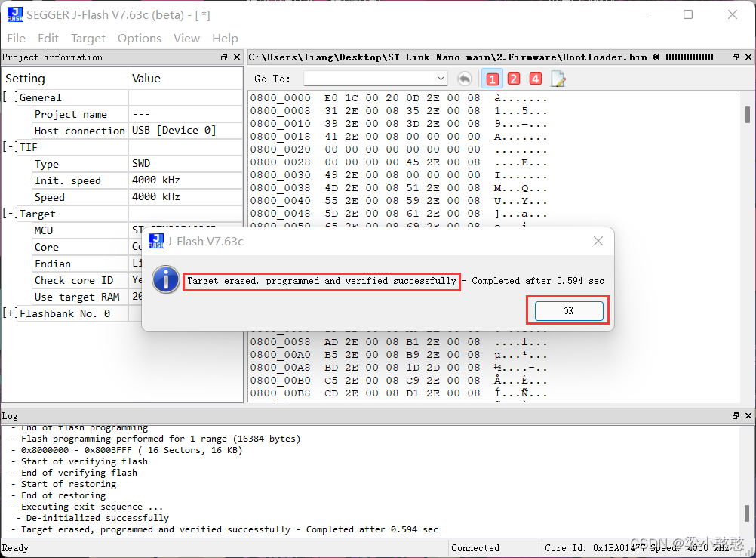
Task: Open the Target menu
Action: pos(88,39)
